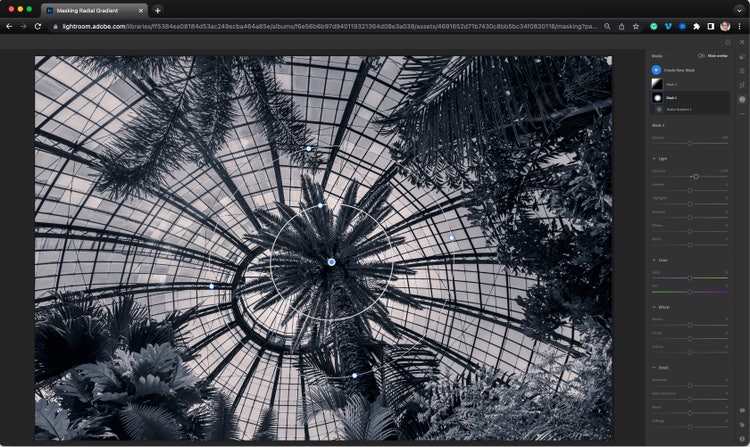Open the Vimeo extension icon
The height and width of the screenshot is (447, 750).
(x=668, y=26)
